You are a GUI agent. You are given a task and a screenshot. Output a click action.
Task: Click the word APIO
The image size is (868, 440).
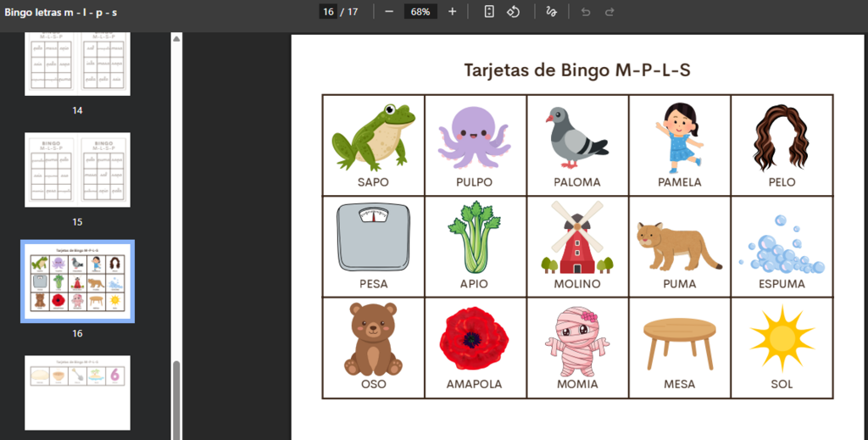click(x=475, y=284)
